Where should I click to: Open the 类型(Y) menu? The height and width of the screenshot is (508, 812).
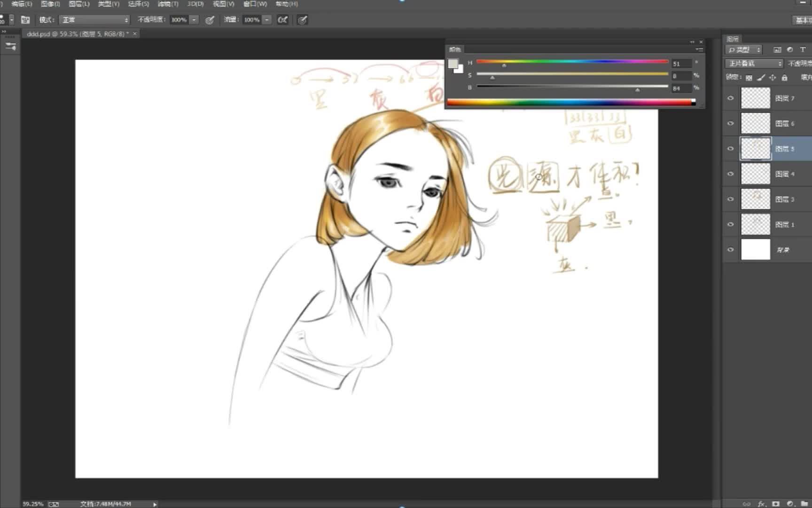(x=109, y=4)
